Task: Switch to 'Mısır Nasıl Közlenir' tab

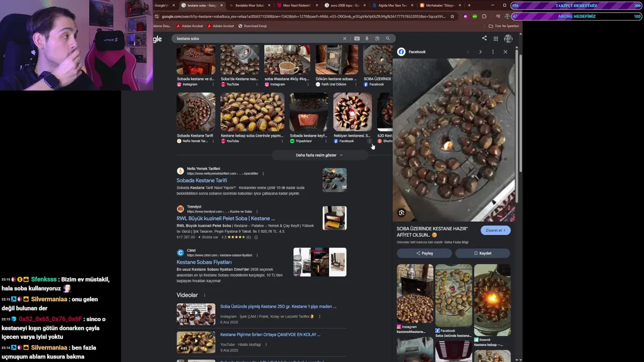Action: click(x=297, y=6)
